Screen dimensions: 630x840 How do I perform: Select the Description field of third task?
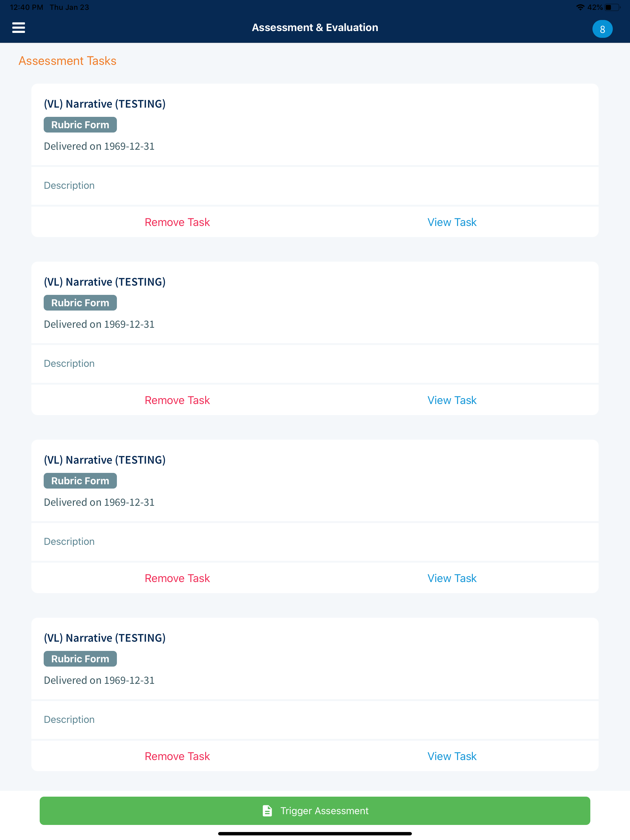pos(315,541)
